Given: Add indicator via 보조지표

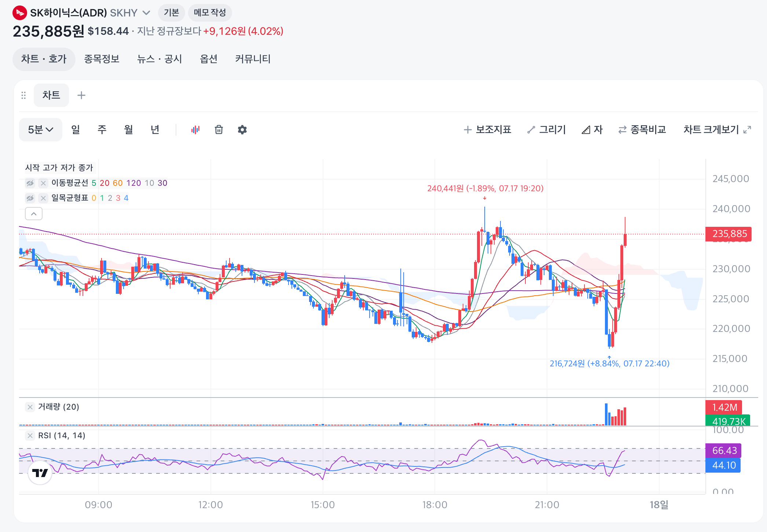Looking at the screenshot, I should 487,130.
